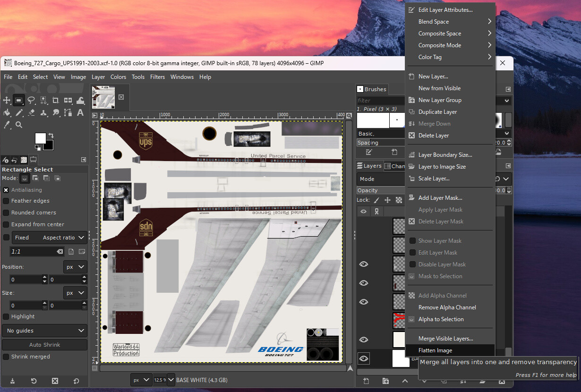581x392 pixels.
Task: Select the Paths tool
Action: point(68,112)
